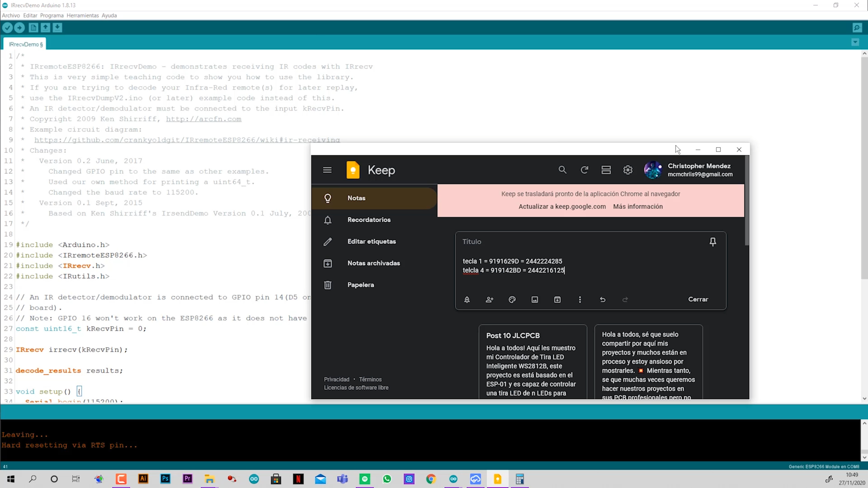The height and width of the screenshot is (488, 868).
Task: Click the Título field of the note
Action: pyautogui.click(x=581, y=242)
